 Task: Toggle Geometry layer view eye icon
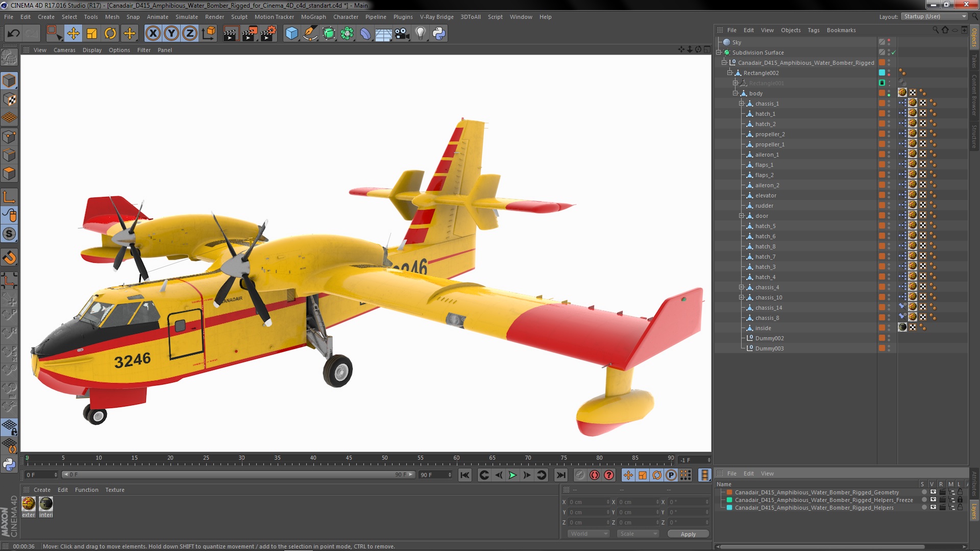click(x=933, y=492)
